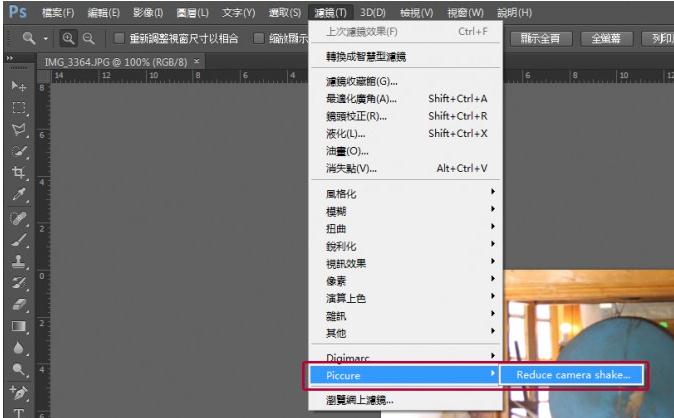This screenshot has width=674, height=418.
Task: Open the 視窗(W) menu
Action: point(465,13)
